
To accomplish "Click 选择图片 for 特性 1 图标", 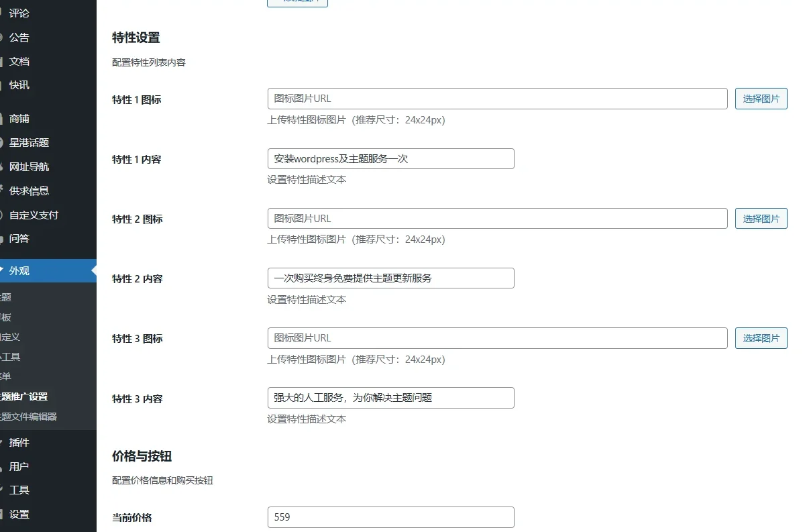I will pyautogui.click(x=761, y=99).
